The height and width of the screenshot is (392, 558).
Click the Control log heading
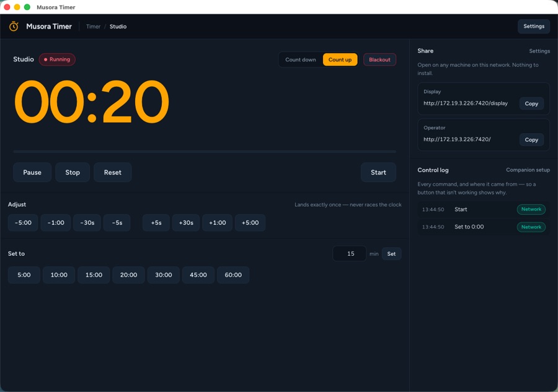click(x=433, y=170)
